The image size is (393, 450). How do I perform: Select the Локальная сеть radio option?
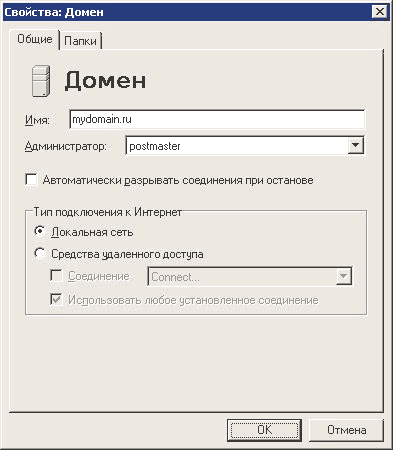40,231
